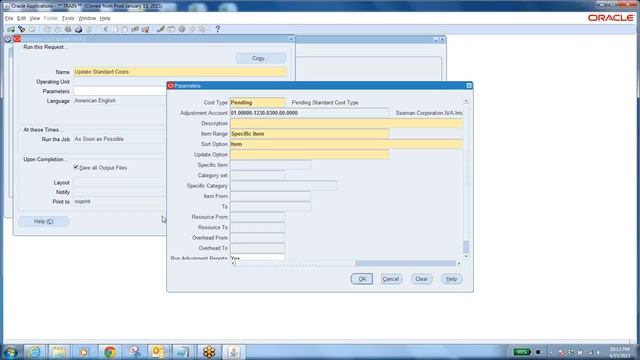Click the Overhead From field
Image resolution: width=640 pixels, height=360 pixels.
(258, 238)
